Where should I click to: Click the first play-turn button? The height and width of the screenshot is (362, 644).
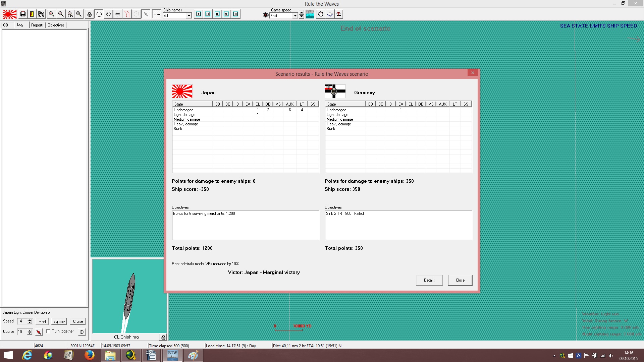point(199,14)
